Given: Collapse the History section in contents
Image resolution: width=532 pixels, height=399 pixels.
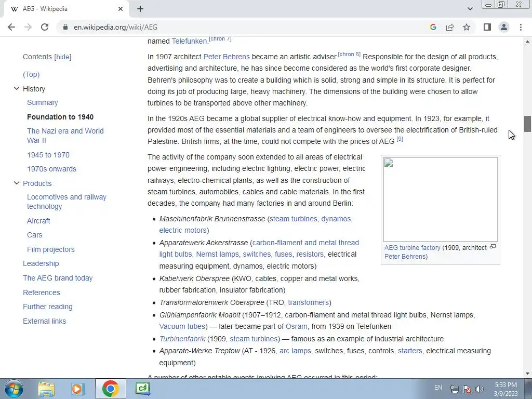Looking at the screenshot, I should tap(16, 88).
